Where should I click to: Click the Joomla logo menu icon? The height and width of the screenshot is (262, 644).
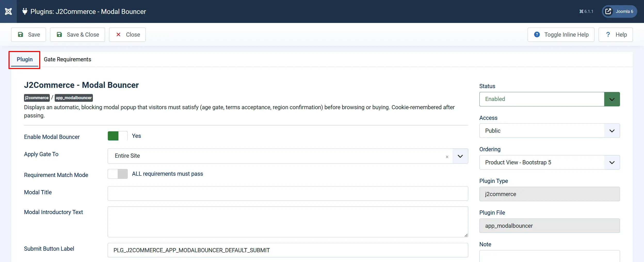(8, 11)
